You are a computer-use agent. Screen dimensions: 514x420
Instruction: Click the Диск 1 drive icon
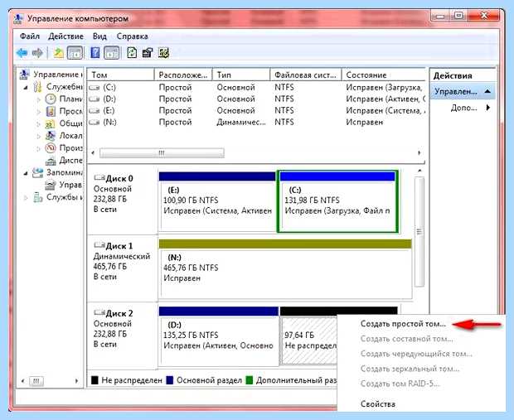(99, 245)
